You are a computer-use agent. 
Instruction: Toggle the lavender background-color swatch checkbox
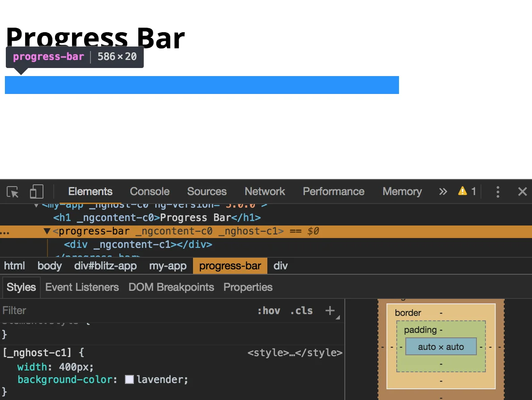click(x=129, y=379)
